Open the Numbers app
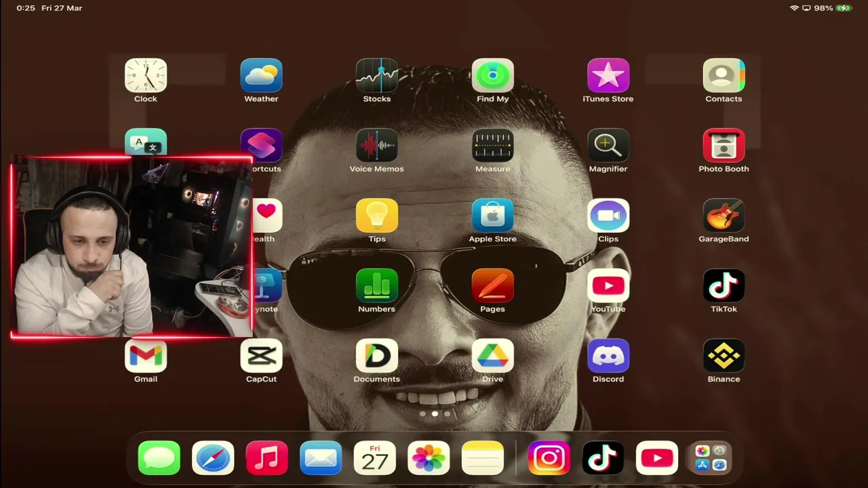The width and height of the screenshot is (868, 488). coord(377,285)
